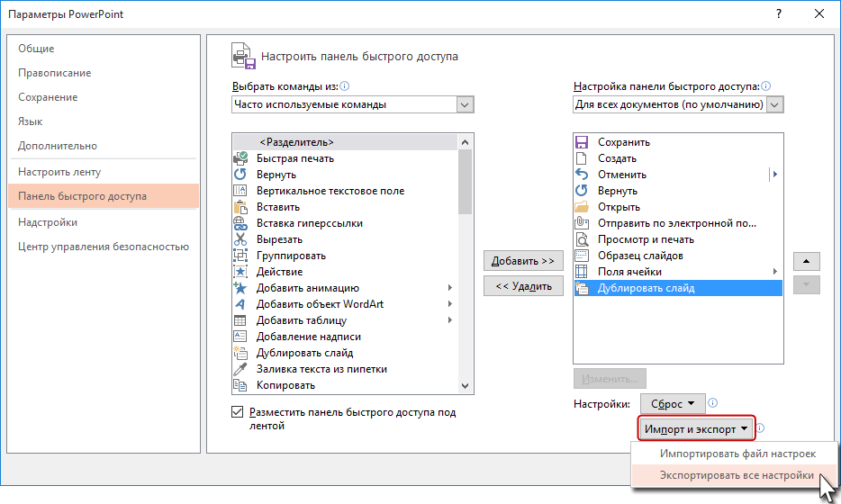Click info icon next to Reset button

[x=713, y=403]
